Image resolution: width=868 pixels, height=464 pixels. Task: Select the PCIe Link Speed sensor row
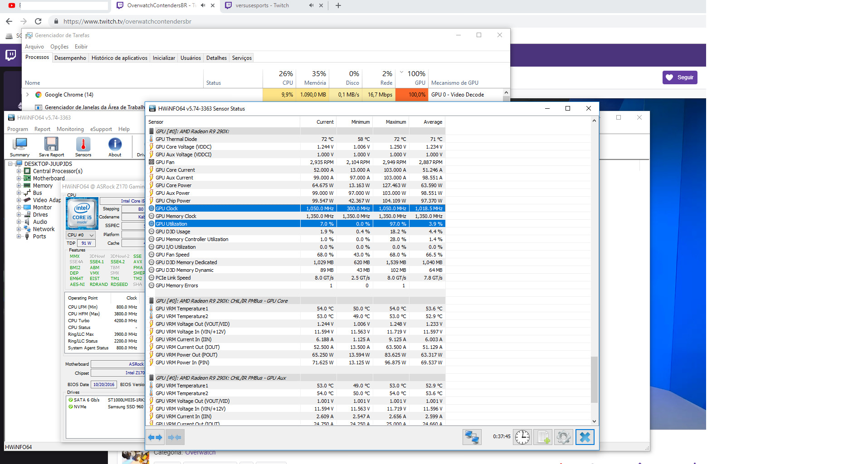point(296,278)
